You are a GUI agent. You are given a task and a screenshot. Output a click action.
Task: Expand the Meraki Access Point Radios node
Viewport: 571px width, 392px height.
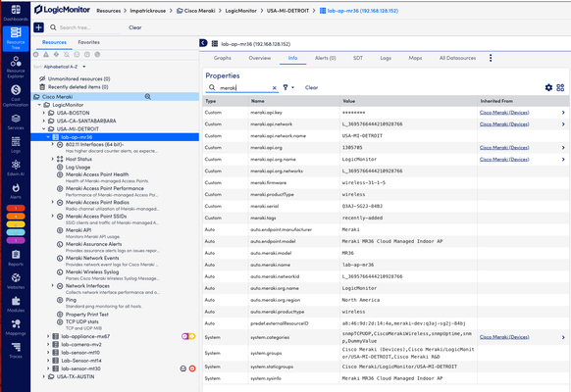pos(52,202)
